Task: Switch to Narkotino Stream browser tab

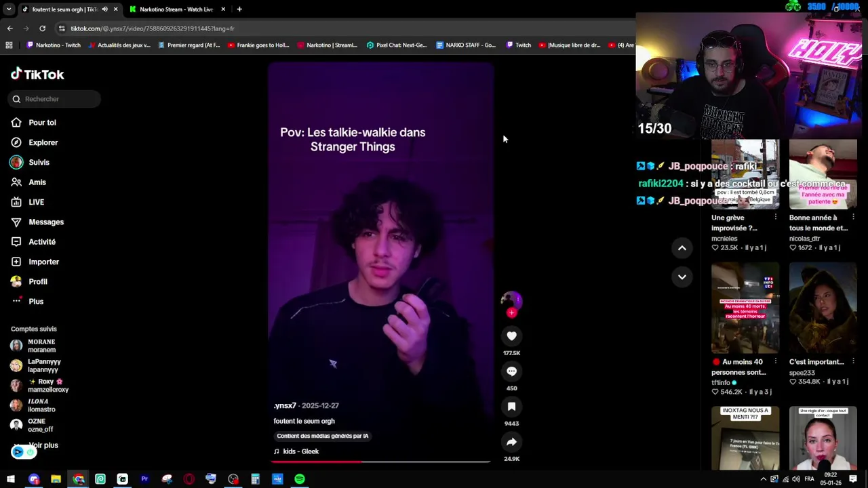Action: point(176,9)
